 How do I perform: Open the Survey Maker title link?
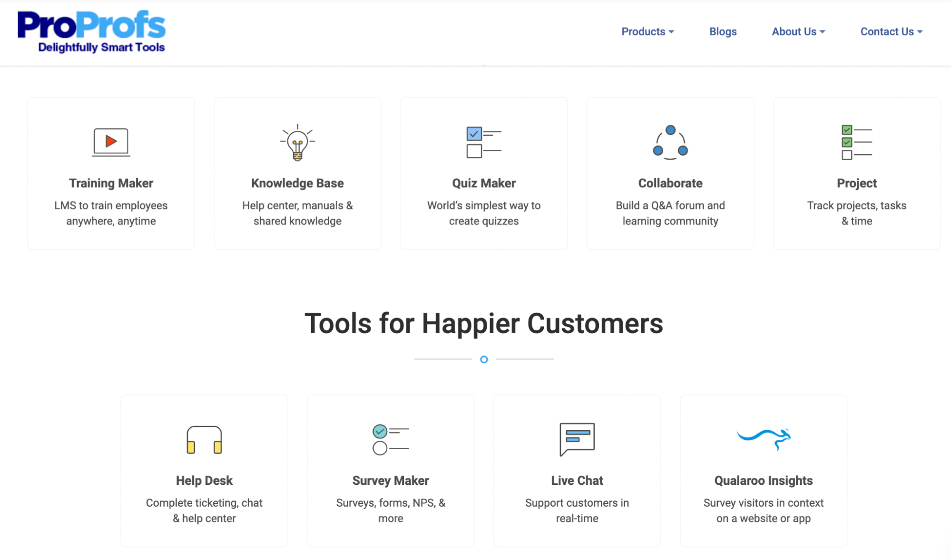click(x=391, y=481)
